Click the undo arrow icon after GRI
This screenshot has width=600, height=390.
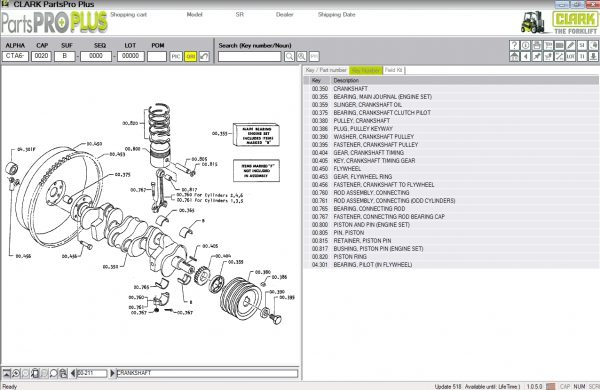tap(204, 57)
